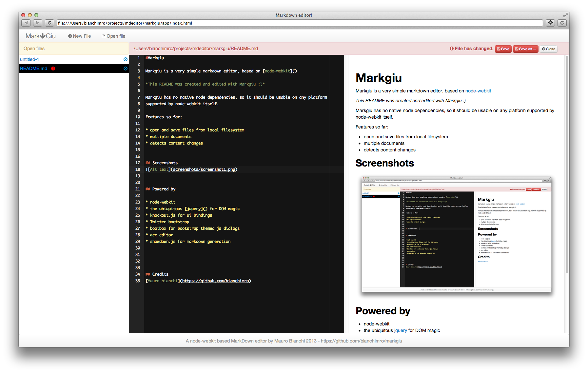Click the '## Credits' editor line
Screen dimensions: 588x373
pyautogui.click(x=157, y=274)
